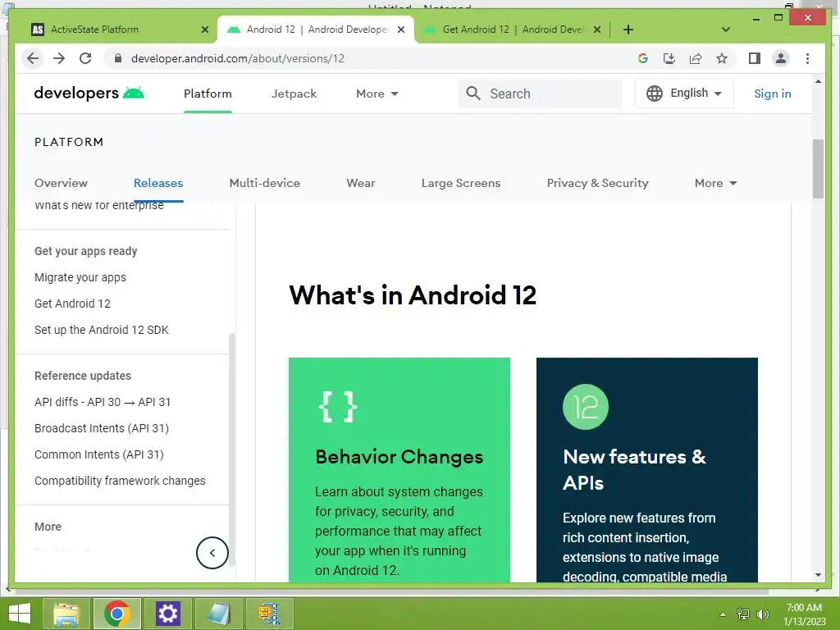The image size is (840, 630).
Task: Open Set up the Android 12 SDK
Action: pyautogui.click(x=101, y=330)
